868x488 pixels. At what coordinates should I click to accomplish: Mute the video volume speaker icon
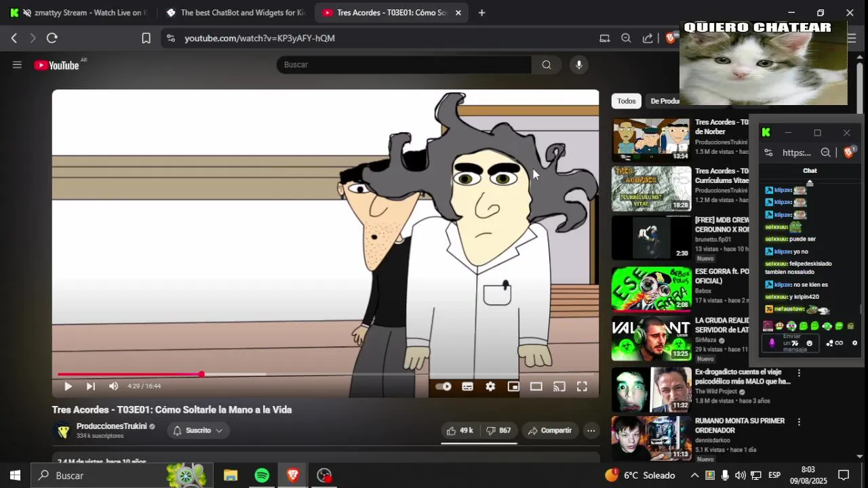(113, 386)
